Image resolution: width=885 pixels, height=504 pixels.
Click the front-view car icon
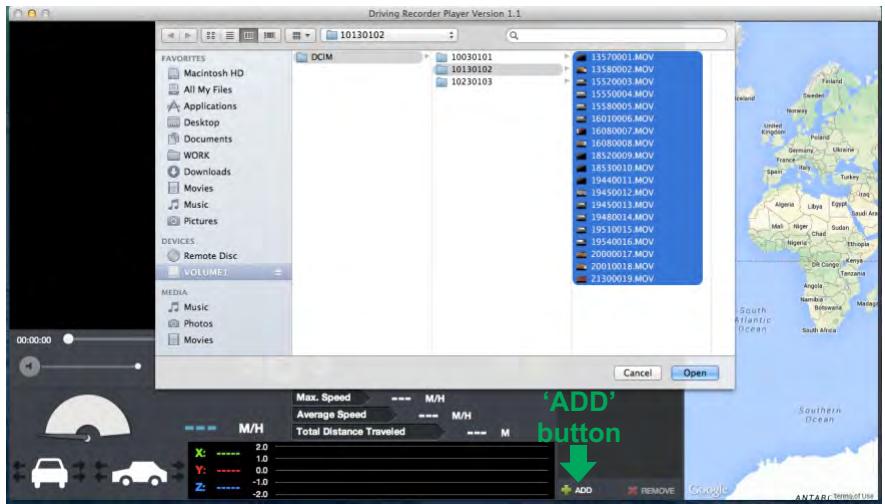tap(50, 472)
